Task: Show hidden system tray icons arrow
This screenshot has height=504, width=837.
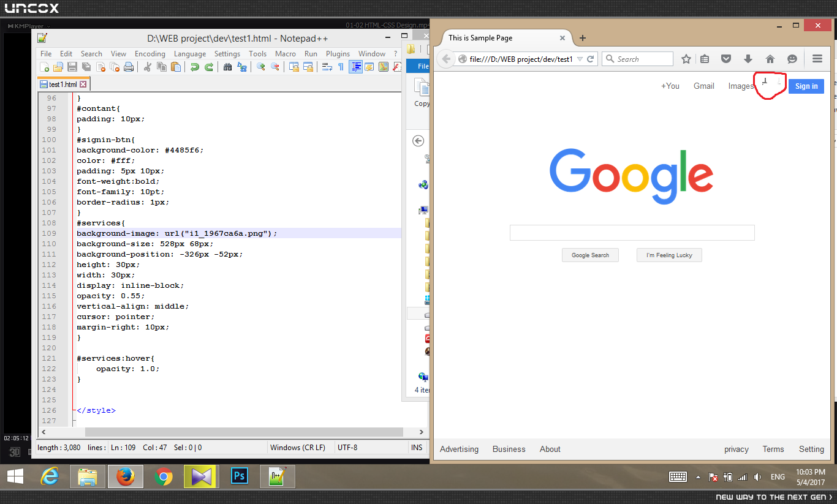Action: [x=697, y=477]
